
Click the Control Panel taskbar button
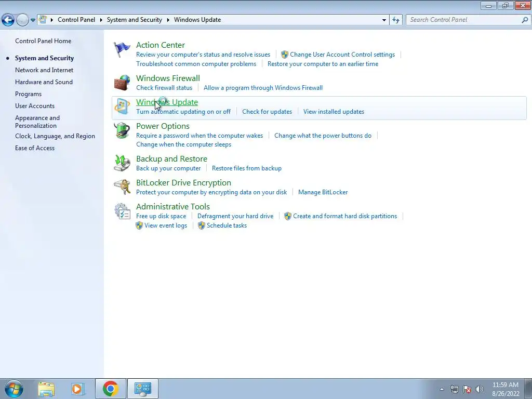pyautogui.click(x=142, y=389)
